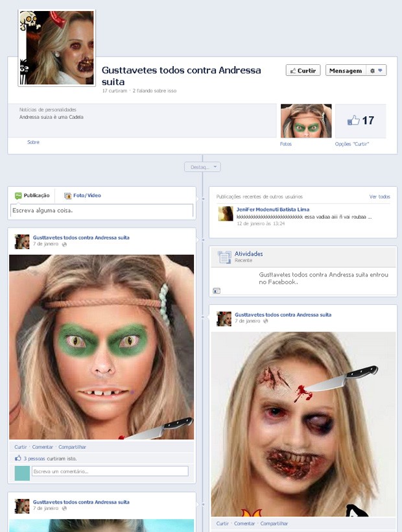The width and height of the screenshot is (402, 532).
Task: Open the Fotos thumbnail image
Action: tap(306, 121)
